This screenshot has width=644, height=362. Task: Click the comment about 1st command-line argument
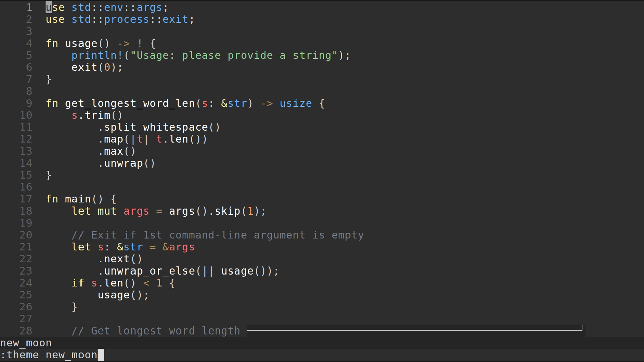coord(217,235)
